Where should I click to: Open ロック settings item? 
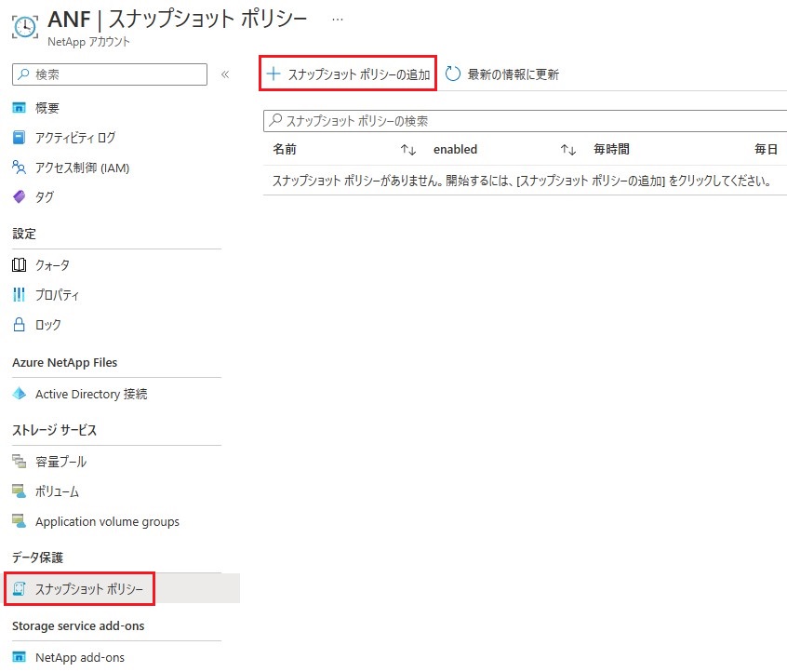48,325
